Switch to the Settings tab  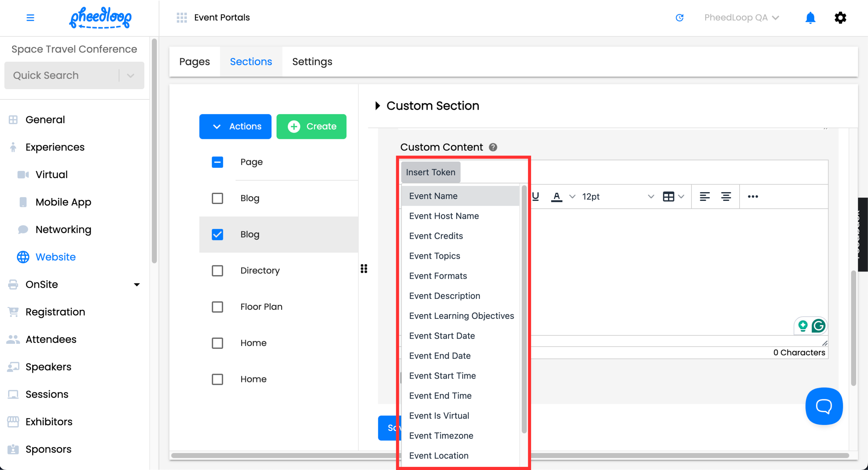[x=312, y=62]
